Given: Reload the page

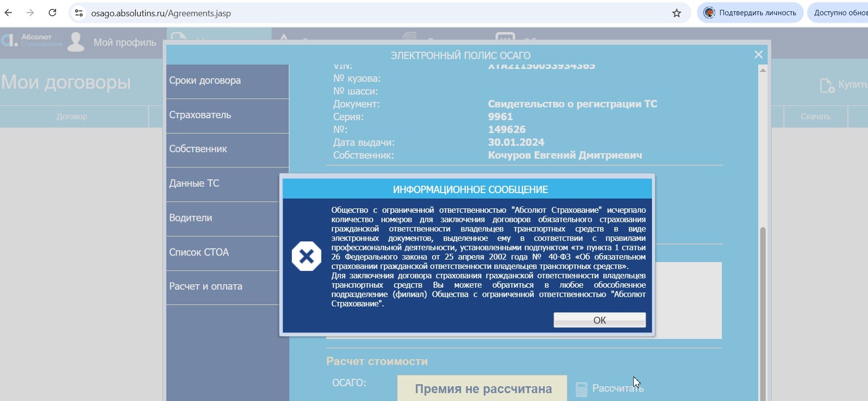Looking at the screenshot, I should [53, 13].
